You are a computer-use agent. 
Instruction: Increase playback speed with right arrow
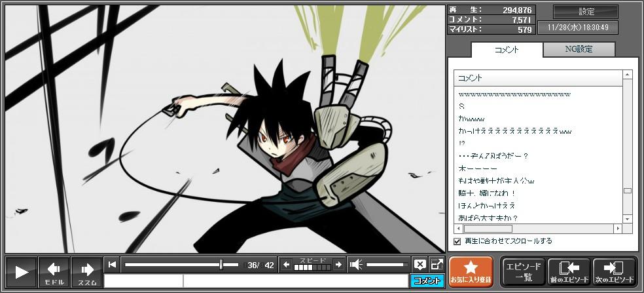coord(338,265)
